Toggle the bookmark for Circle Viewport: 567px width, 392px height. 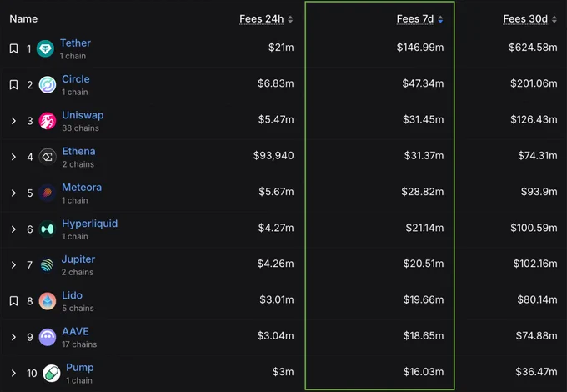[x=13, y=85]
